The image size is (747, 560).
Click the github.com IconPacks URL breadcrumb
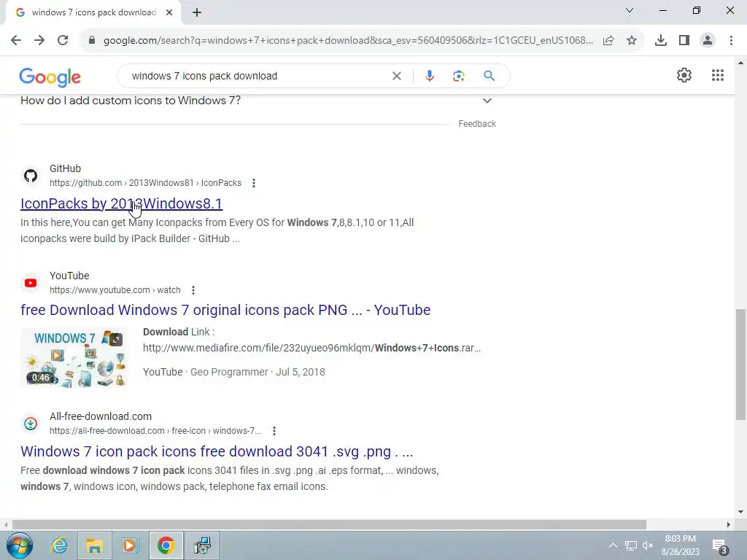pyautogui.click(x=145, y=183)
